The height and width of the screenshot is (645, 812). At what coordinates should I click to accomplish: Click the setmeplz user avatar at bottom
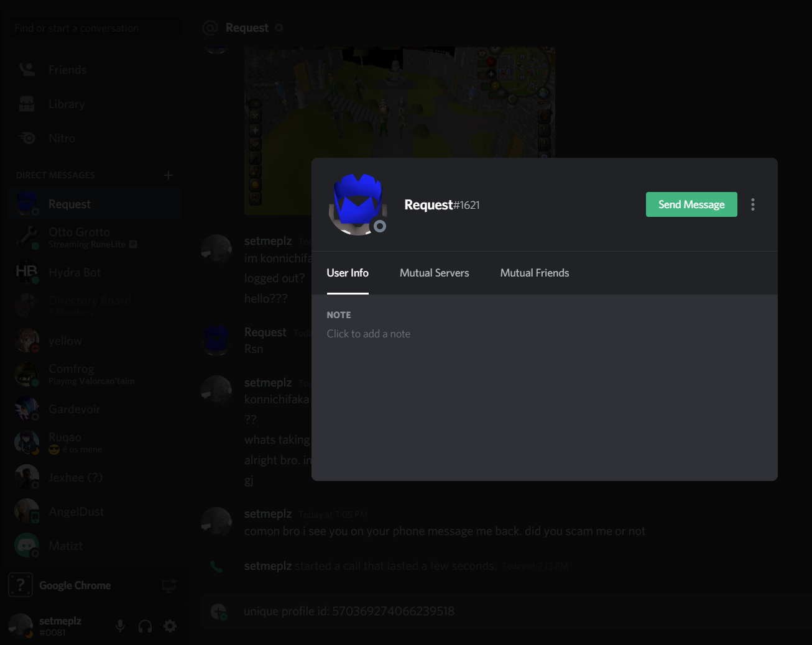click(x=21, y=626)
